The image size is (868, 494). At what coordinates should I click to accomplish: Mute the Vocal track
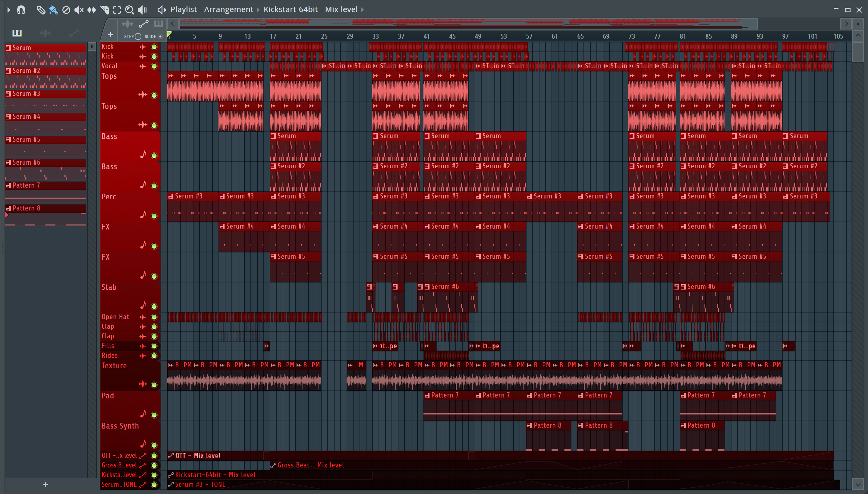[154, 66]
